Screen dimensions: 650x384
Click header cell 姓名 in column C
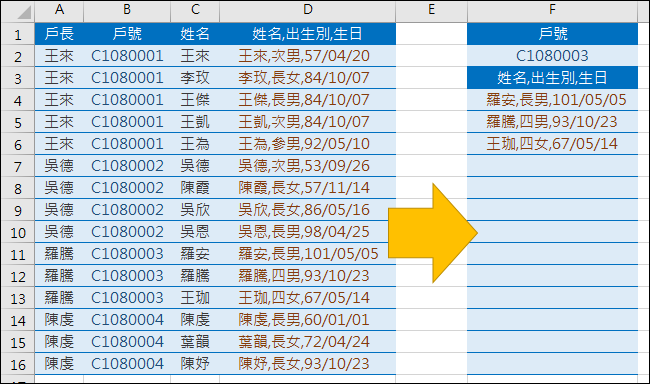coord(195,34)
